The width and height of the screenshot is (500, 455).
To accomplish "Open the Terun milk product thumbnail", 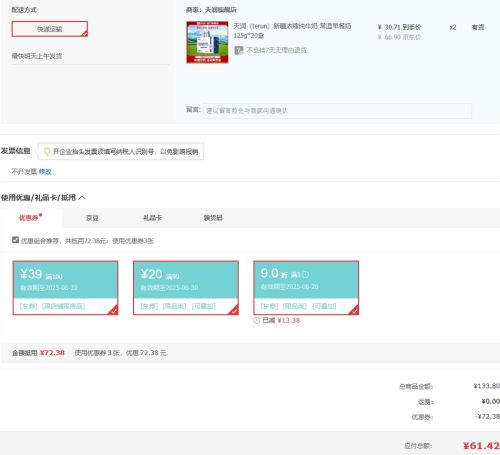I will click(207, 42).
